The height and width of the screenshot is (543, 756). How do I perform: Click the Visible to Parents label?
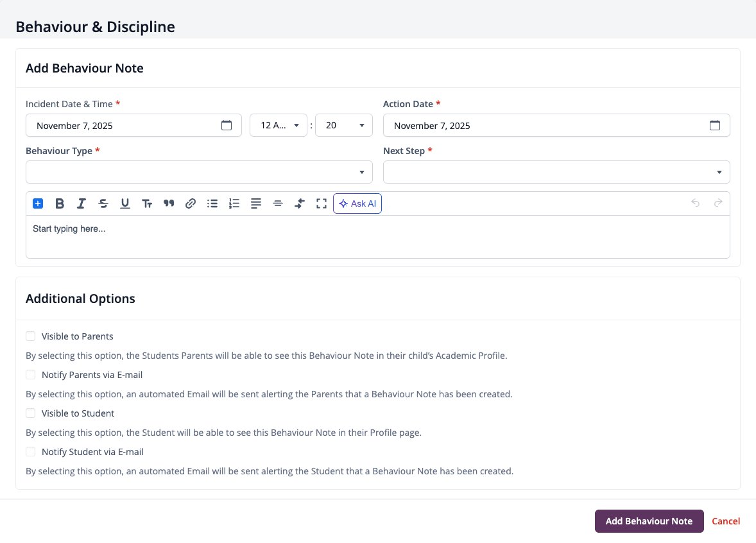77,336
